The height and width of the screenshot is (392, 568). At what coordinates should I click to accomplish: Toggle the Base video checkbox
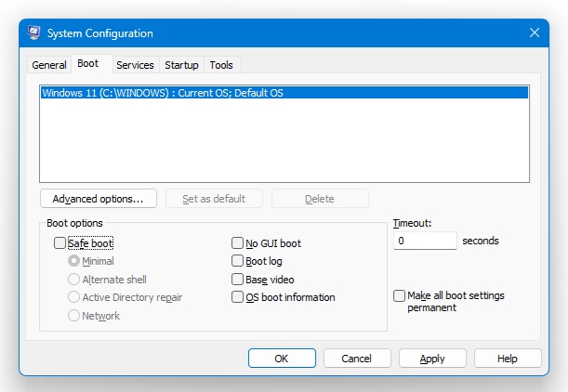coord(237,280)
